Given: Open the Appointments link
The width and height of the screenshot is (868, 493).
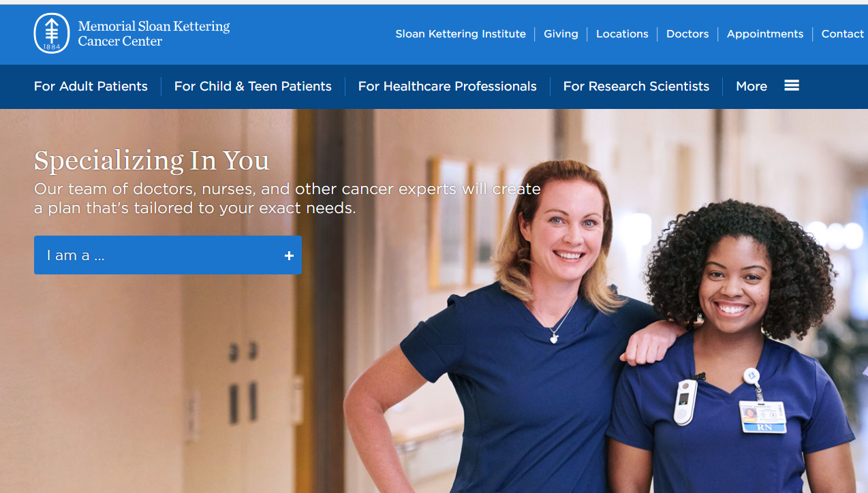Looking at the screenshot, I should pyautogui.click(x=765, y=34).
